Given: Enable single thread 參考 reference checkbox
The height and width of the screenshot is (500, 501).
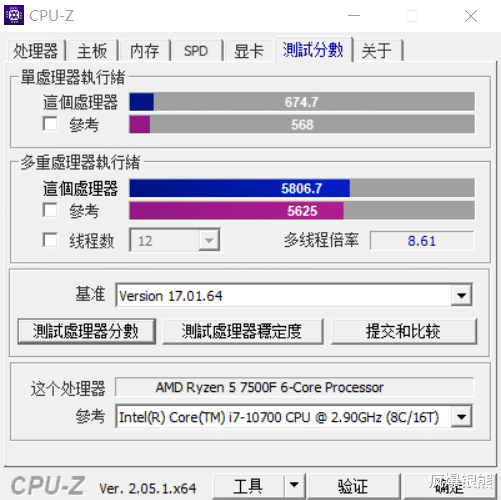Looking at the screenshot, I should [50, 124].
